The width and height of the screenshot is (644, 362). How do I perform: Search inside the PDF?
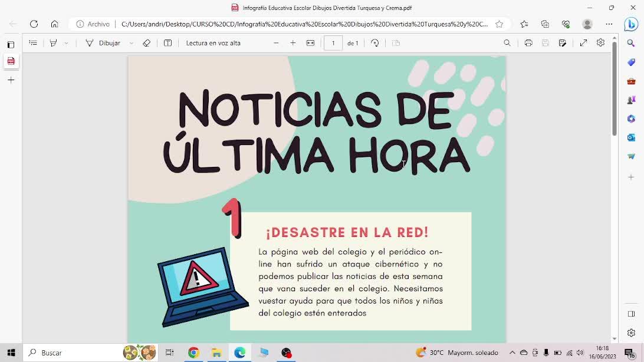coord(507,42)
